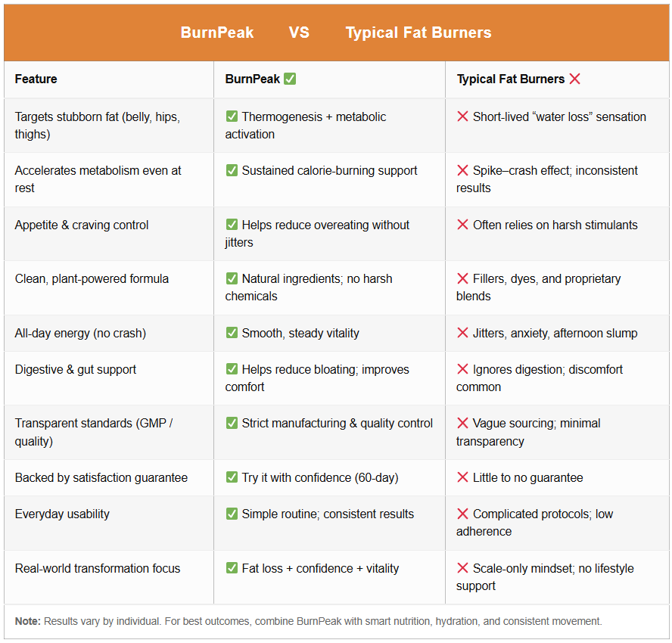672x643 pixels.
Task: Click red X before Complicated protocols
Action: coord(462,514)
